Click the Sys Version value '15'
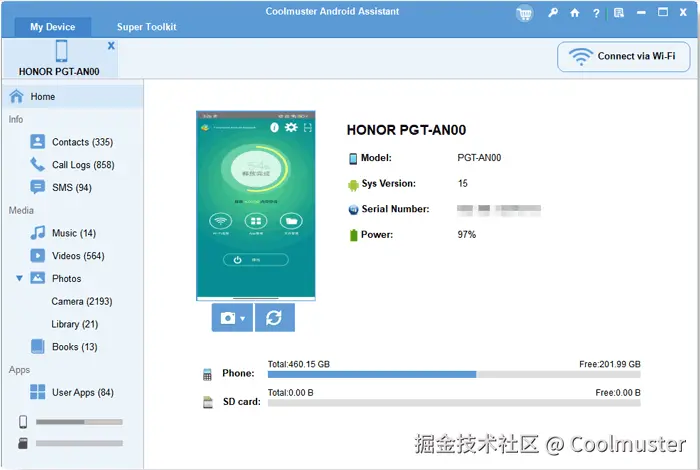 pos(462,183)
